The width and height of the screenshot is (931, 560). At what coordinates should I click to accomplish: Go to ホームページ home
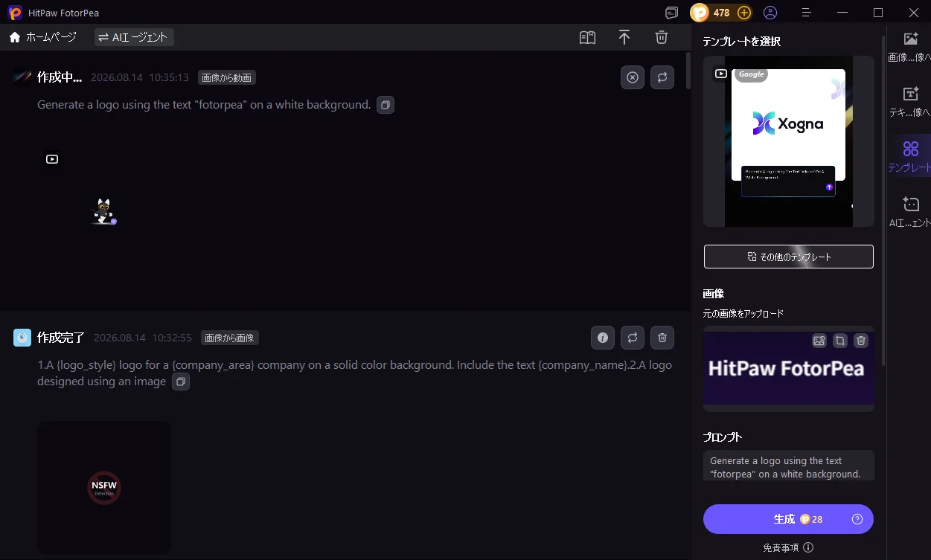pyautogui.click(x=43, y=37)
